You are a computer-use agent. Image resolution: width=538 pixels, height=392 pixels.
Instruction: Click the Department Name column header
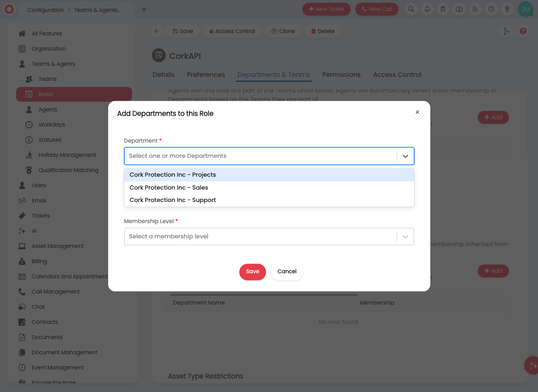coord(199,303)
